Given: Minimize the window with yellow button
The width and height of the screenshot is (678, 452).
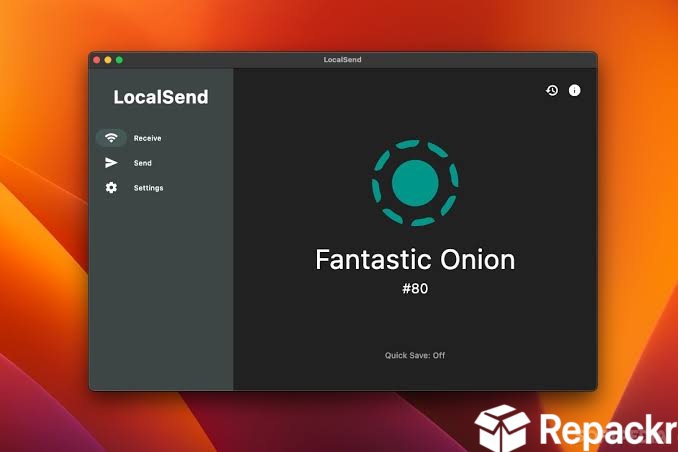Looking at the screenshot, I should pyautogui.click(x=108, y=60).
